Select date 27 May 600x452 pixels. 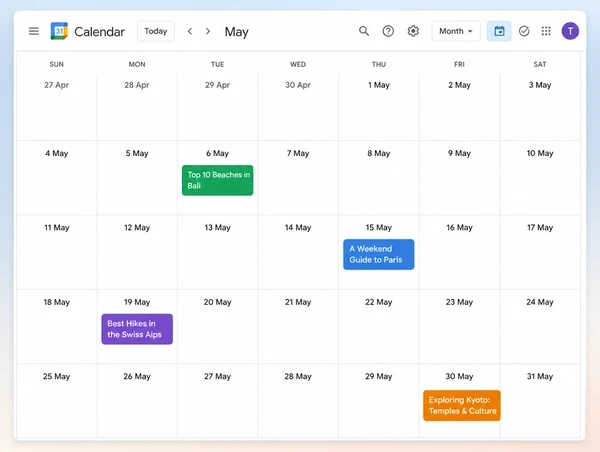click(217, 377)
